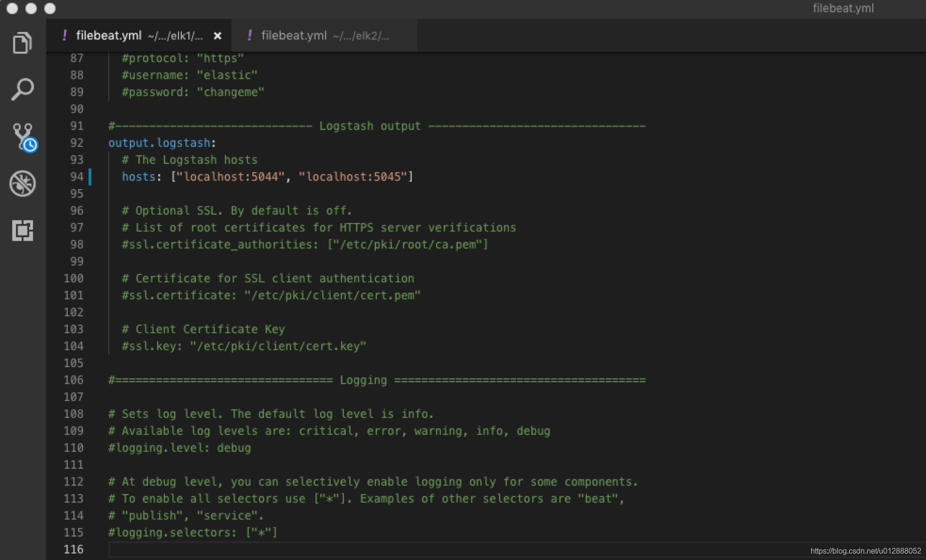Click the #username: "elastic" line
Image resolution: width=926 pixels, height=560 pixels.
[190, 75]
